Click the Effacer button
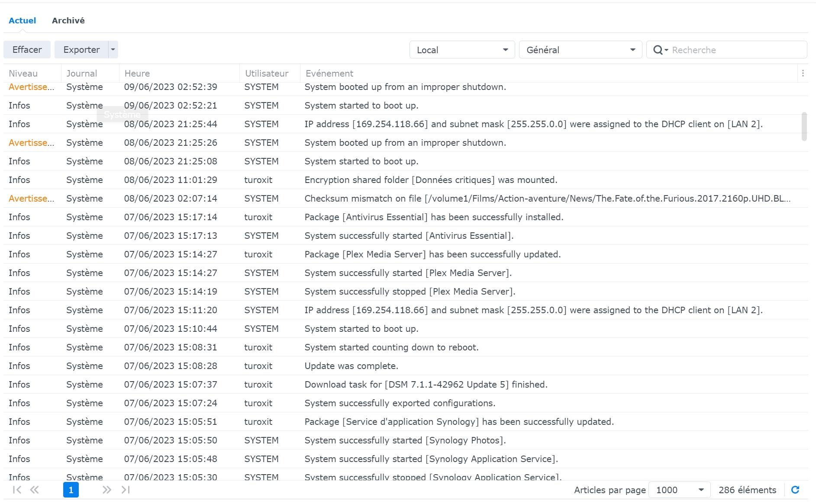Screen dimensions: 816x504 [27, 50]
